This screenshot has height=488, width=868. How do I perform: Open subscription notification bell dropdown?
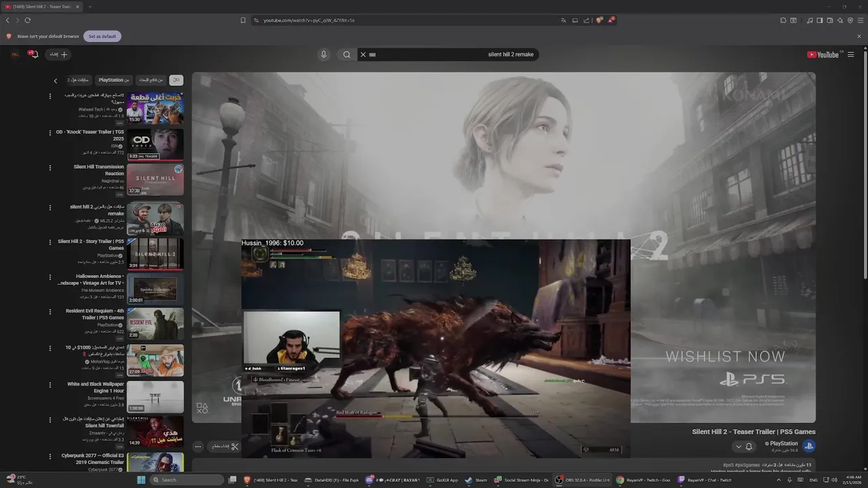744,447
